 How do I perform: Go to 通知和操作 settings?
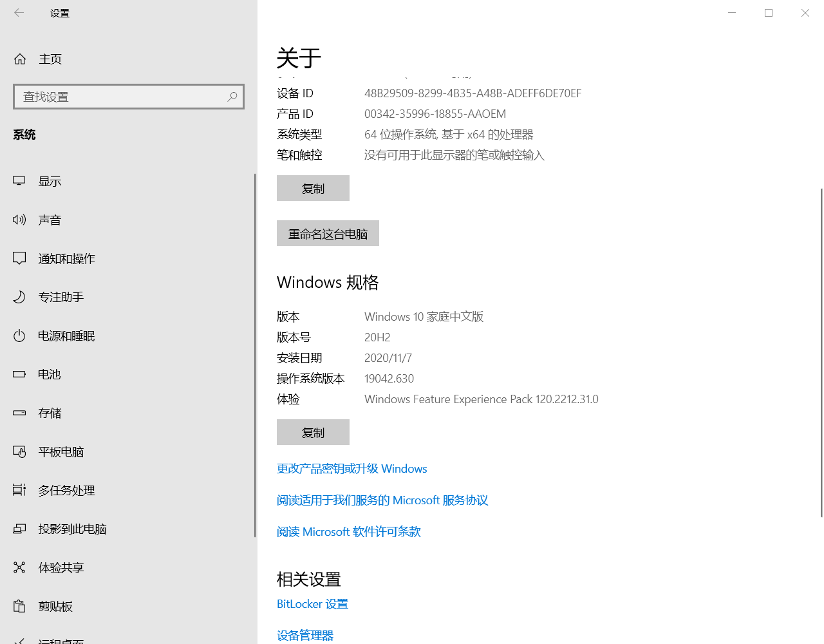(66, 258)
